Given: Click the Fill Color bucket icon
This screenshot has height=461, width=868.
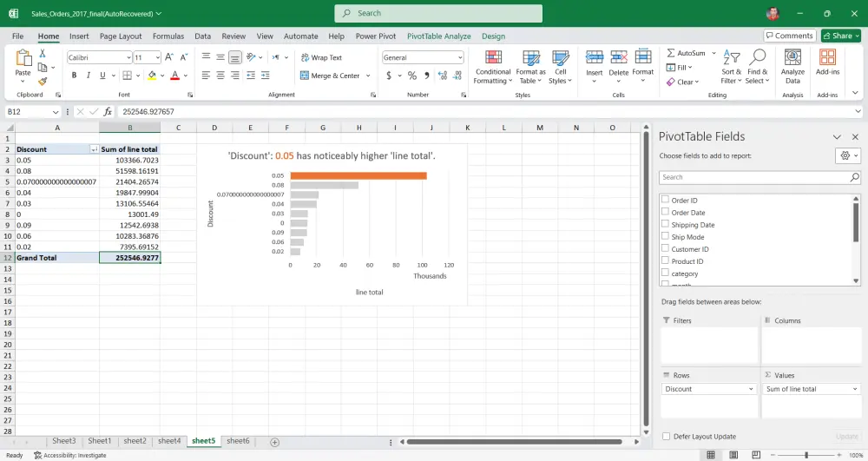Looking at the screenshot, I should 152,76.
